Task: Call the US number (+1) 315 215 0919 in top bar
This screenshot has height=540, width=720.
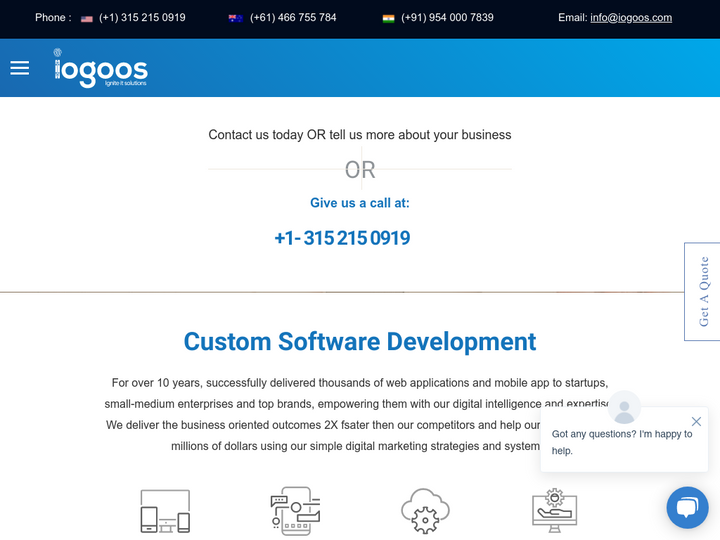Action: coord(142,18)
